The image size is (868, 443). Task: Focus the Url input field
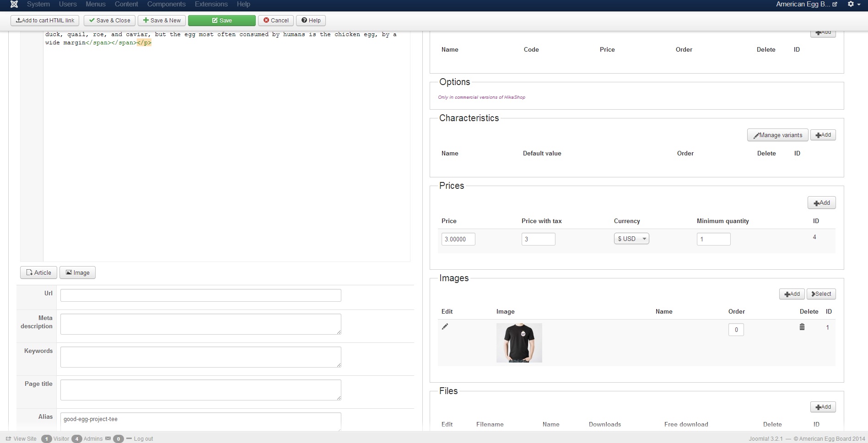201,295
